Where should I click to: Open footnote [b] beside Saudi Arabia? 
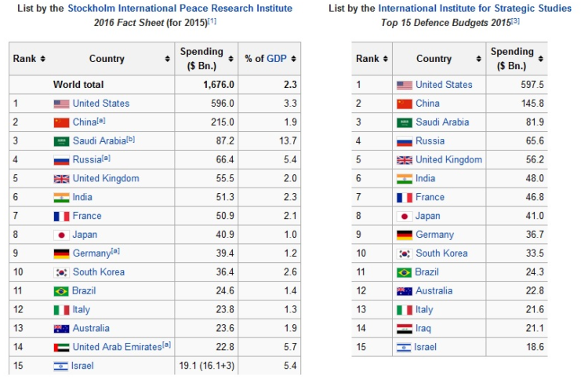pos(130,139)
